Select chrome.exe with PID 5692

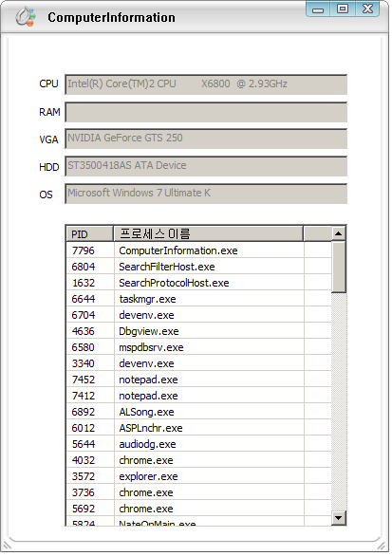click(x=198, y=509)
